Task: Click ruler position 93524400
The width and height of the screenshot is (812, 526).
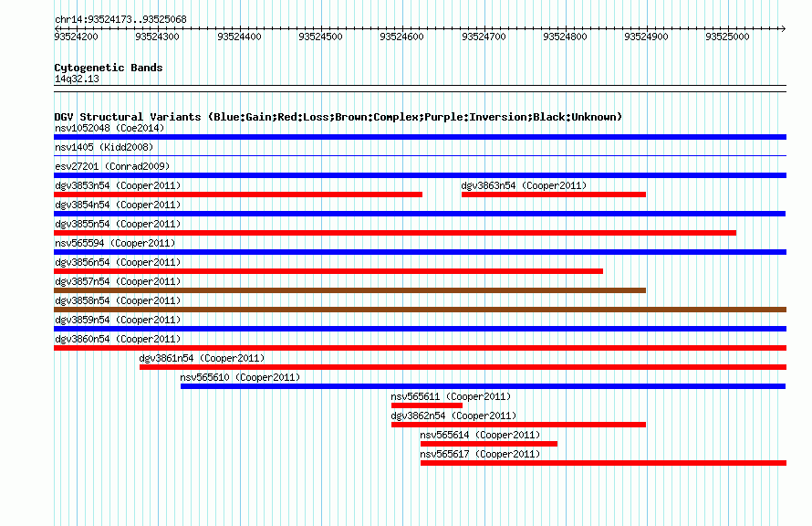Action: point(239,37)
